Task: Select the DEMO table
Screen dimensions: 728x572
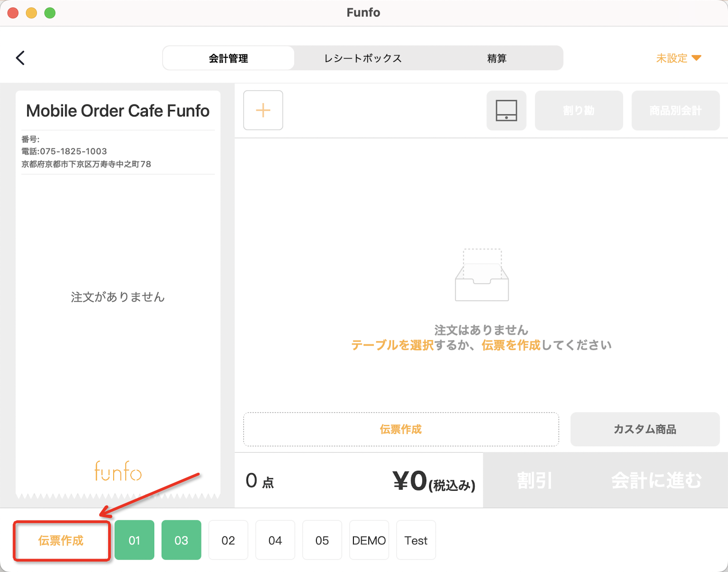Action: [x=369, y=540]
